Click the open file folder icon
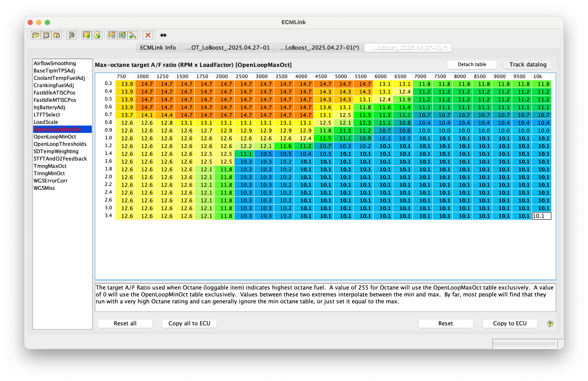588x381 pixels. (x=36, y=35)
